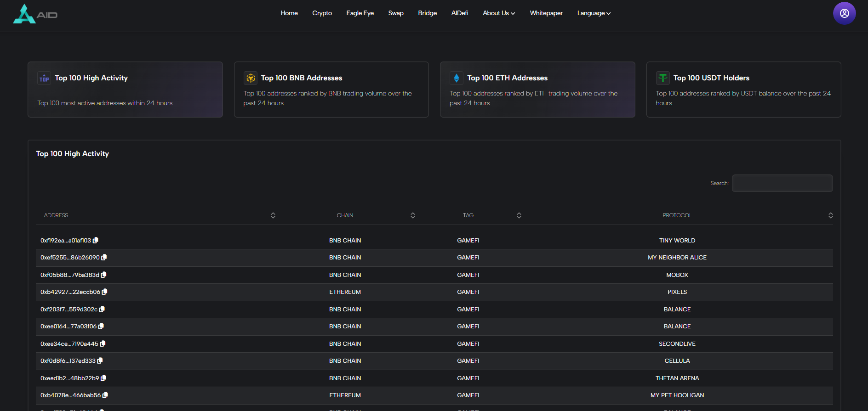
Task: Toggle sort order on CHAIN column
Action: (413, 215)
